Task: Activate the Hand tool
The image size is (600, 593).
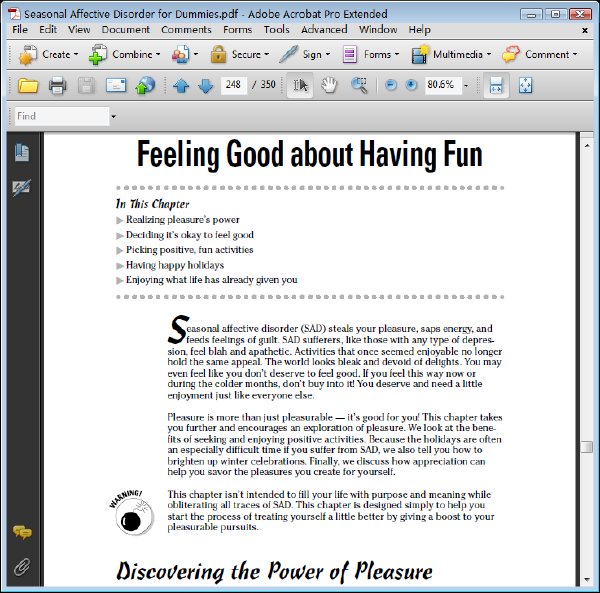Action: click(329, 85)
